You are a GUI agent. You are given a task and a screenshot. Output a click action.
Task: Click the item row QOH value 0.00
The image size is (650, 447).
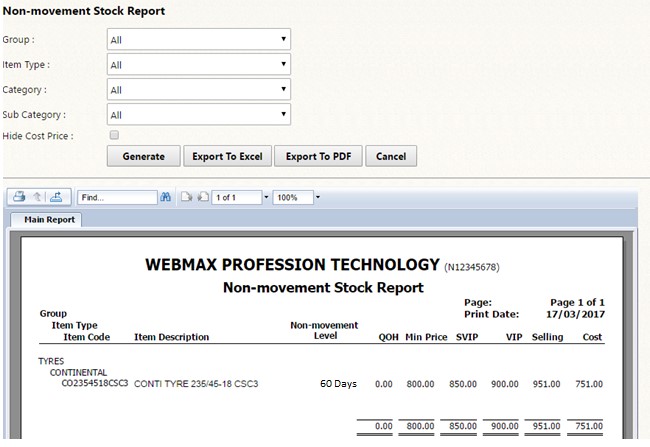pyautogui.click(x=383, y=384)
